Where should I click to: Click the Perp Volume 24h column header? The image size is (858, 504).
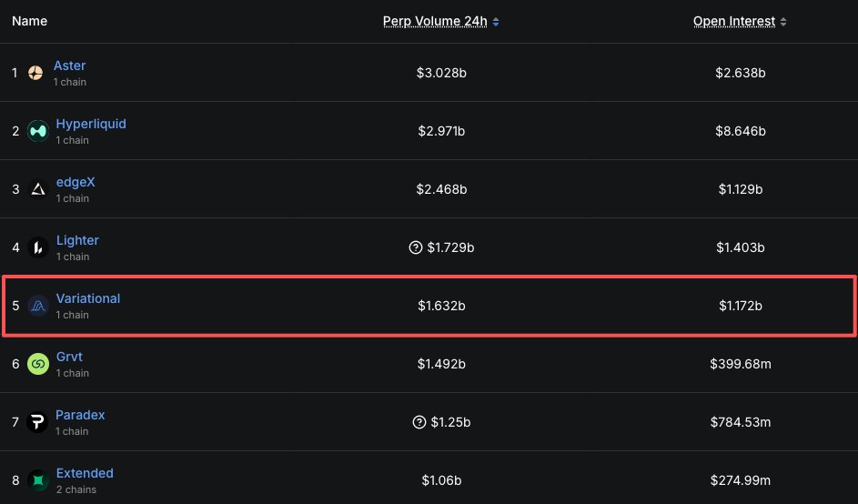pos(435,21)
